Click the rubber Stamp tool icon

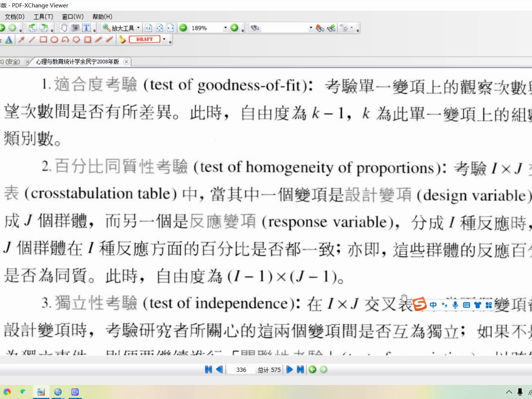coord(123,40)
